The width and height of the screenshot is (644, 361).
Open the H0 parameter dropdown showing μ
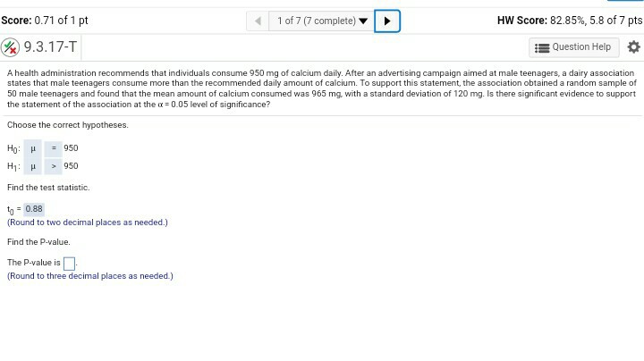32,148
